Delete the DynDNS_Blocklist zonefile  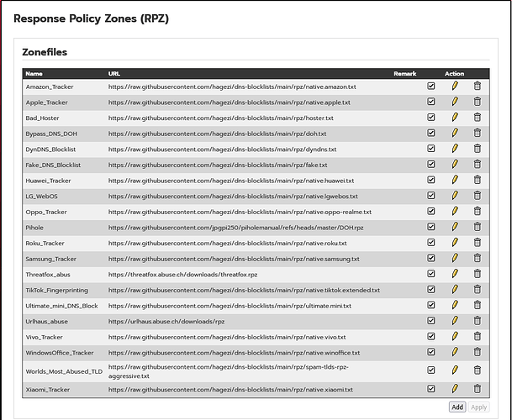click(477, 149)
